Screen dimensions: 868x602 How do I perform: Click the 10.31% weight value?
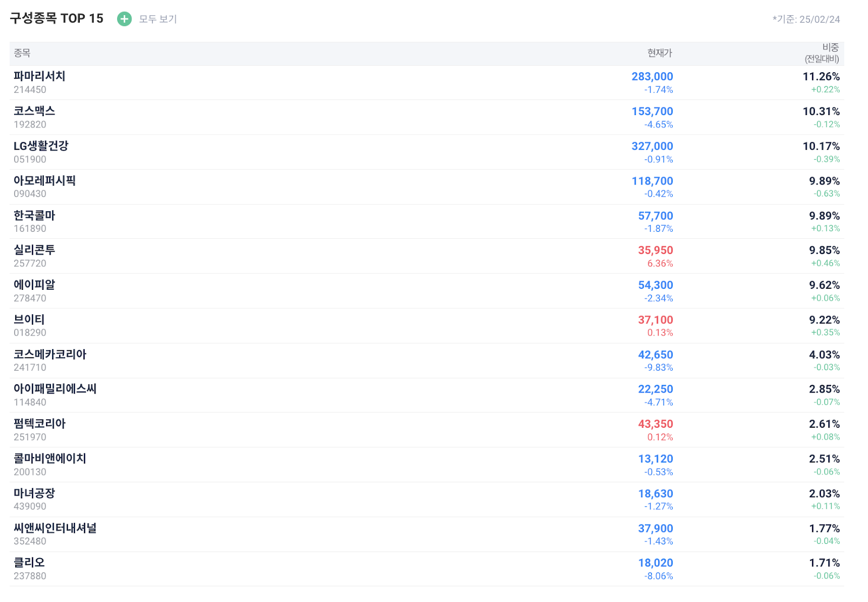click(821, 111)
